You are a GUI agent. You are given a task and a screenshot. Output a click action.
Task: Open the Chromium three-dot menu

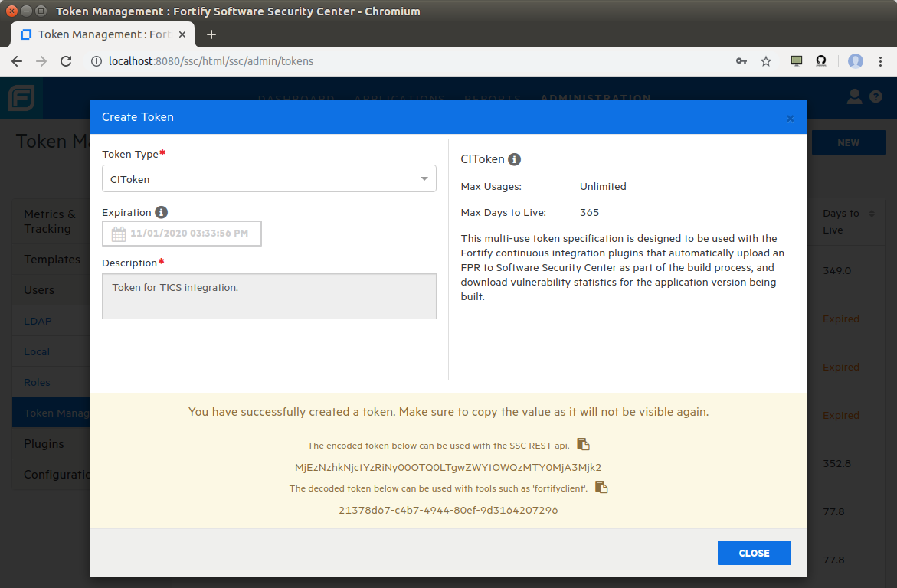(880, 61)
